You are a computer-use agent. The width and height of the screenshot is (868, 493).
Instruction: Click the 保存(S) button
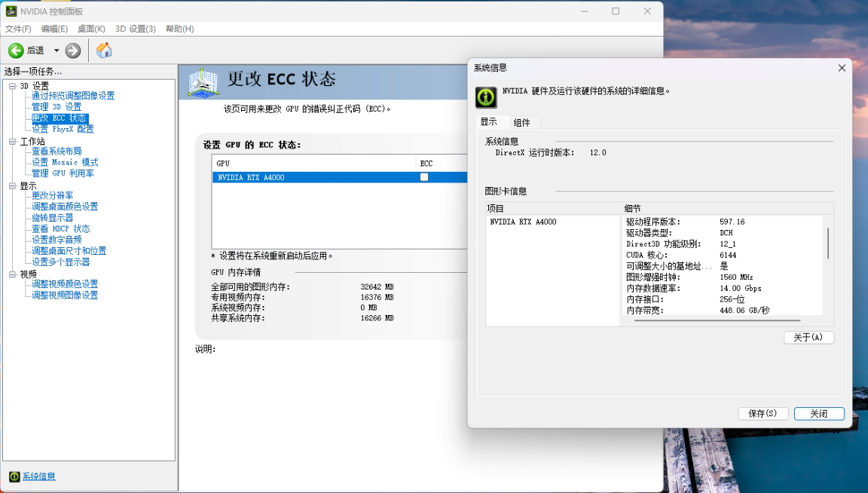[x=763, y=414]
